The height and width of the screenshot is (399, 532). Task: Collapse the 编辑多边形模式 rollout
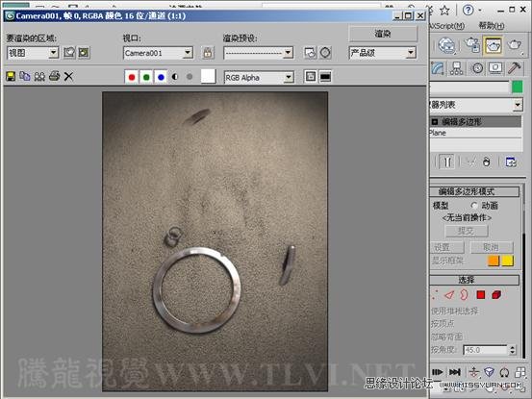pos(474,191)
